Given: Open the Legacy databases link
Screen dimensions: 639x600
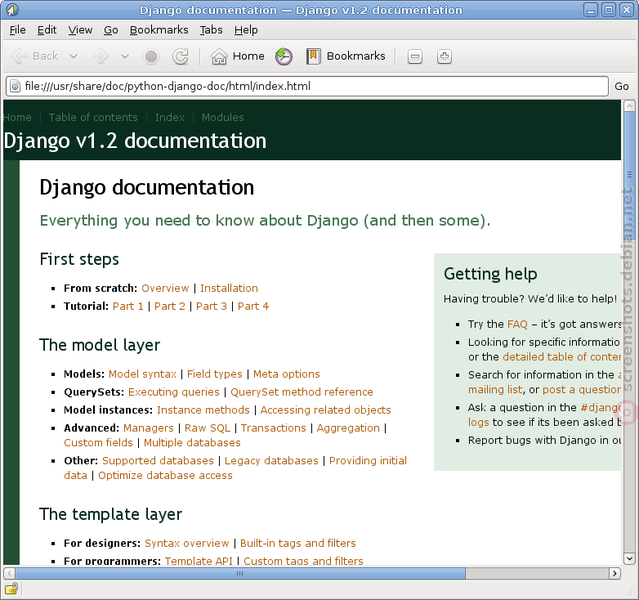Looking at the screenshot, I should tap(271, 461).
